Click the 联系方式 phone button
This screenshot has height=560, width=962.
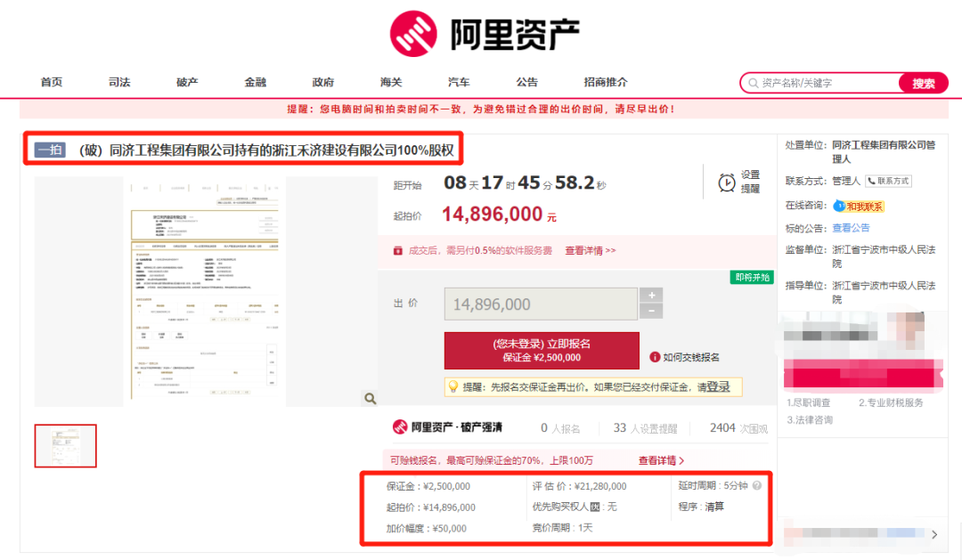888,181
